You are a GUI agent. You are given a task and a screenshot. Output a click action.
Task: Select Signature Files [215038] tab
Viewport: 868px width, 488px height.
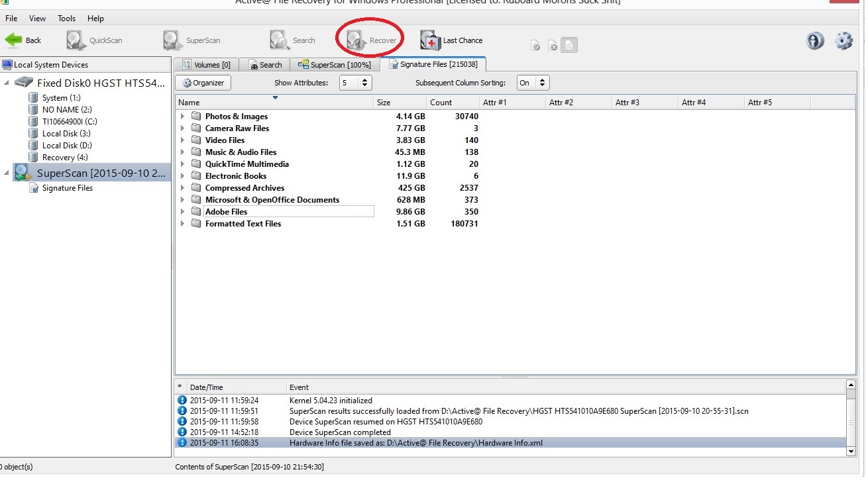tap(433, 64)
